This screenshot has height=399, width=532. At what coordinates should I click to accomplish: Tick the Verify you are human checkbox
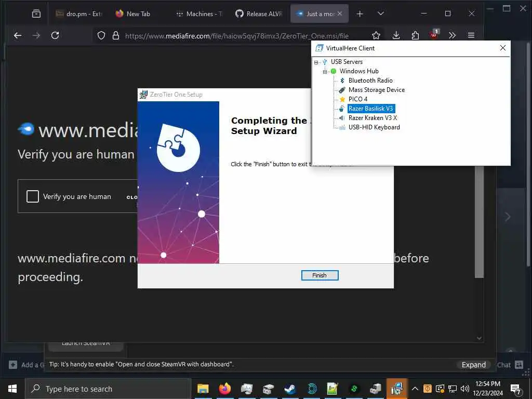click(x=33, y=196)
